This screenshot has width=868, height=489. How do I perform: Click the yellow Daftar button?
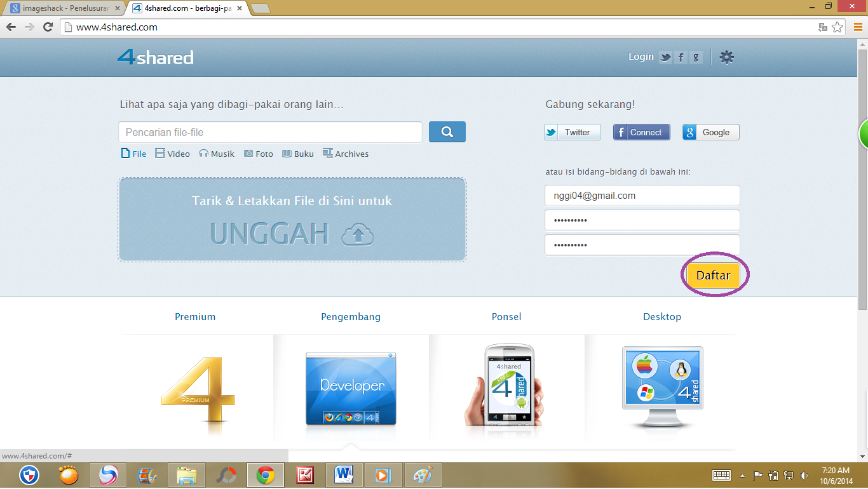click(713, 276)
